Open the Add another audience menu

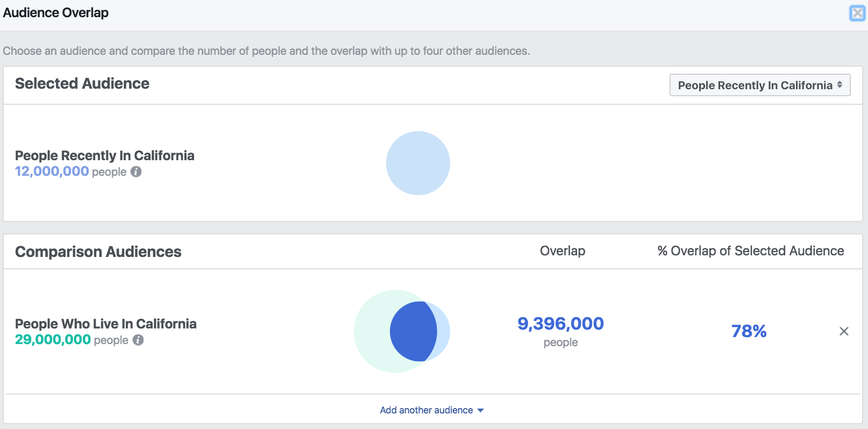(x=432, y=410)
